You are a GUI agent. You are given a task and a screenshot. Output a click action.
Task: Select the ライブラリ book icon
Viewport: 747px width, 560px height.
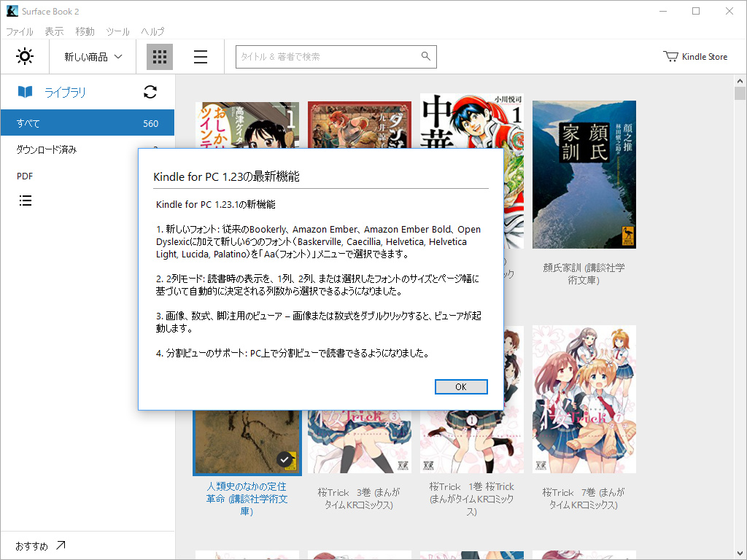click(25, 92)
